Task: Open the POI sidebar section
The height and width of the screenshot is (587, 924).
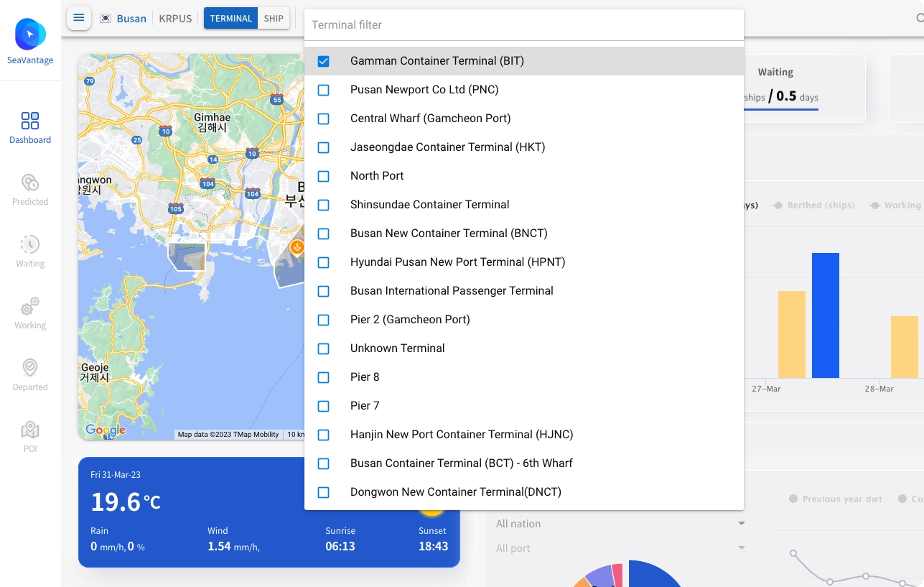Action: click(30, 437)
